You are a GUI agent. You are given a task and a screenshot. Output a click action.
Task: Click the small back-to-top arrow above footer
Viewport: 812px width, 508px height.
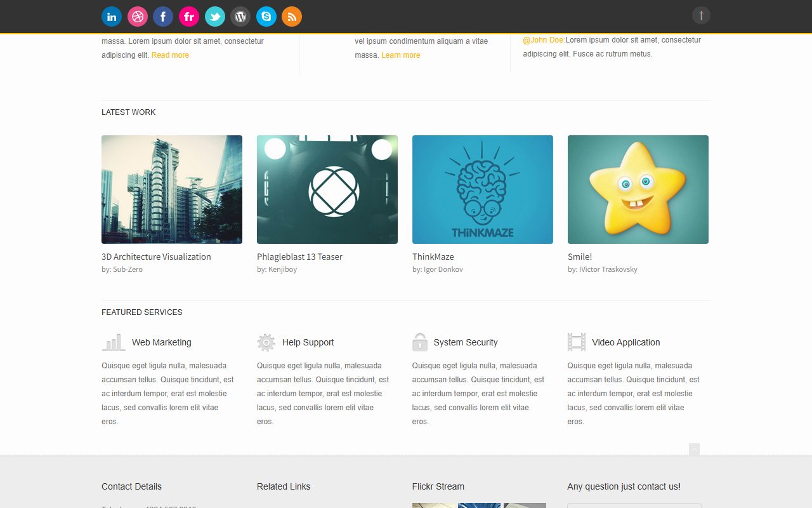click(x=694, y=449)
